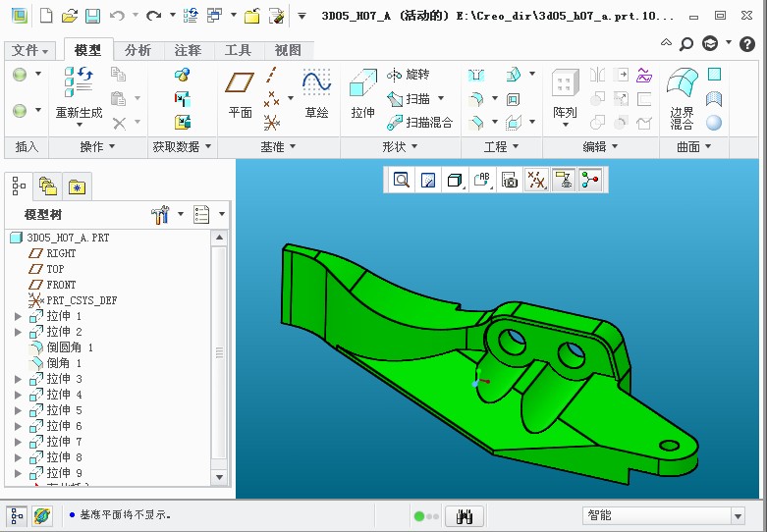Select 倒圆角 1 in the model tree

click(69, 347)
